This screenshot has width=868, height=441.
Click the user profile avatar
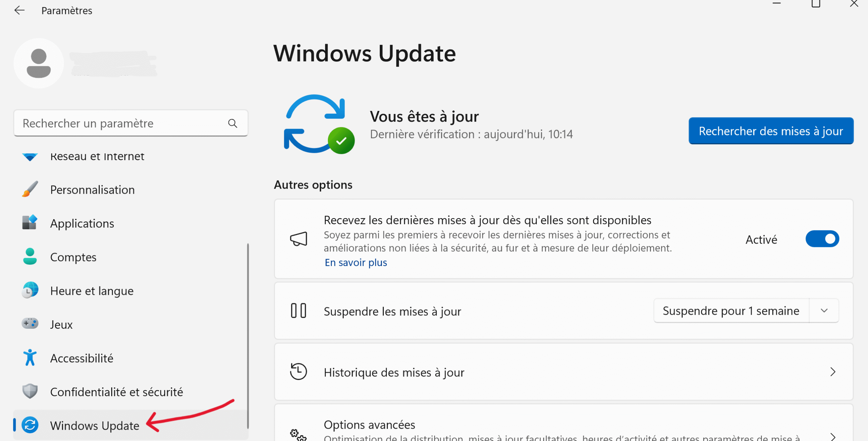tap(39, 63)
